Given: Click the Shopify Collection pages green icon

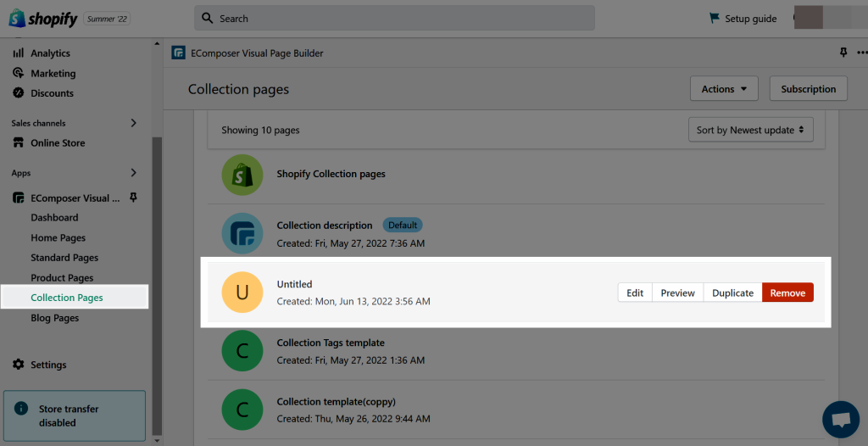Looking at the screenshot, I should coord(242,175).
